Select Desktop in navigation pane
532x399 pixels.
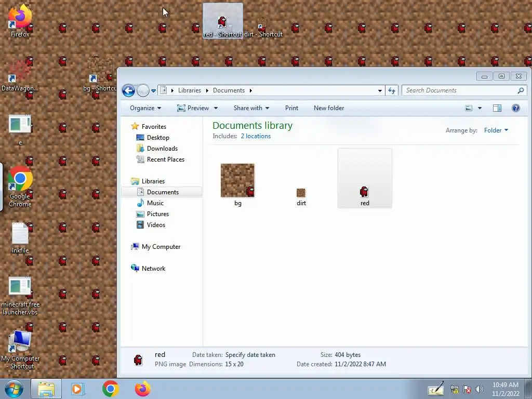[x=158, y=138]
